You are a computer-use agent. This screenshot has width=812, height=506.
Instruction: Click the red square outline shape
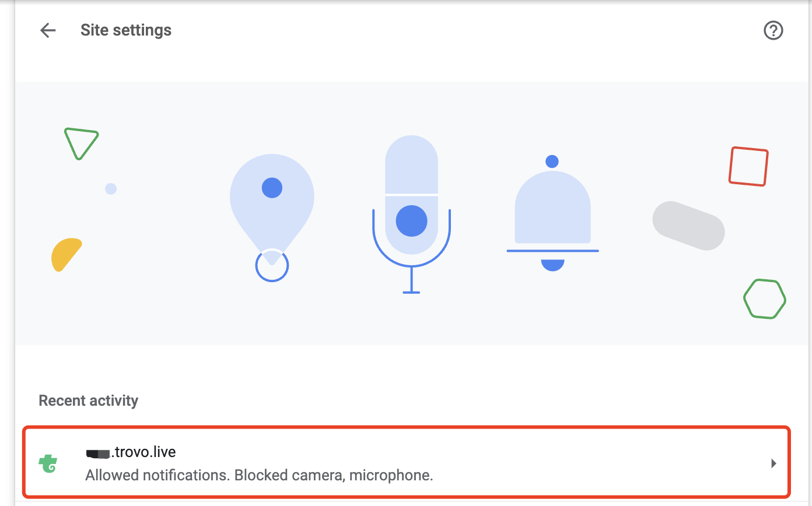748,167
